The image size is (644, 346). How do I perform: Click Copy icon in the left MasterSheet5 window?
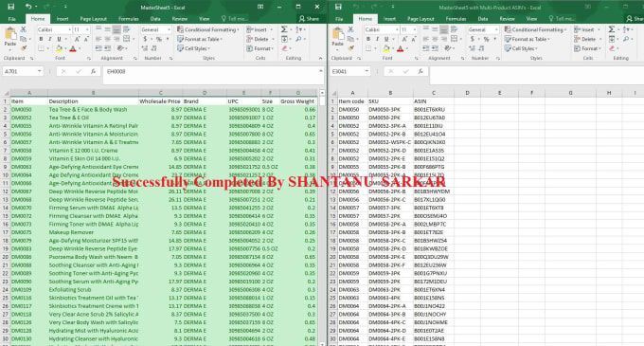(23, 39)
